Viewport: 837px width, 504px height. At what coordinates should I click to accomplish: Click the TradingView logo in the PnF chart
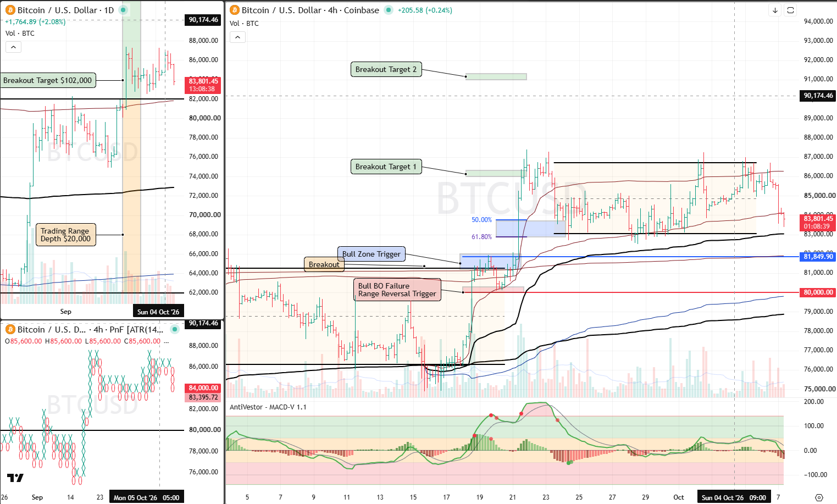15,478
